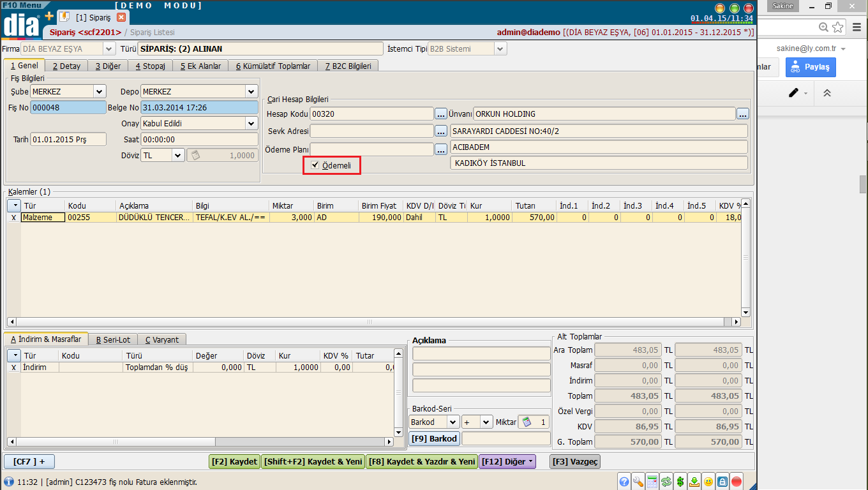
Task: Browse Ünvanı with the ellipsis button
Action: [x=742, y=114]
